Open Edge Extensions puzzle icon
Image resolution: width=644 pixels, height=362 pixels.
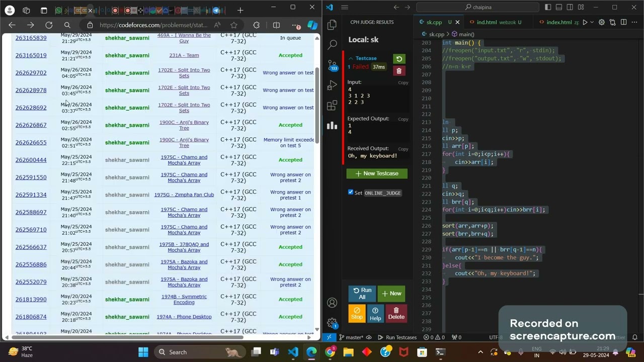(x=257, y=25)
